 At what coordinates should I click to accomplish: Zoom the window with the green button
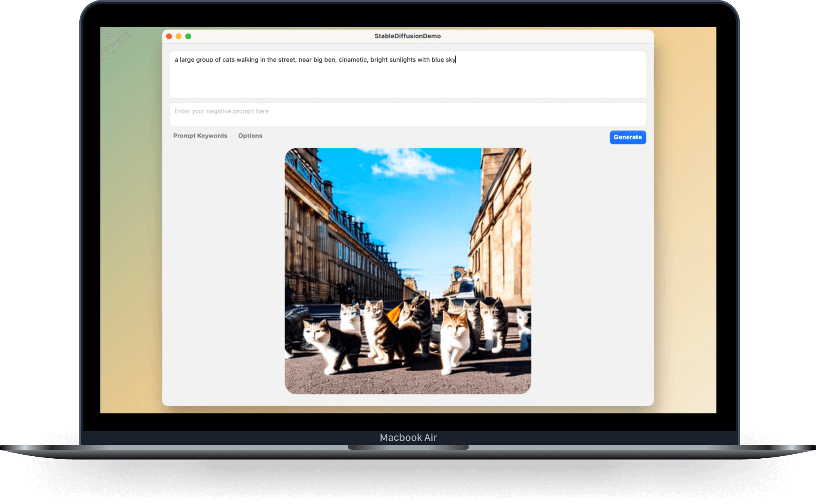[188, 36]
